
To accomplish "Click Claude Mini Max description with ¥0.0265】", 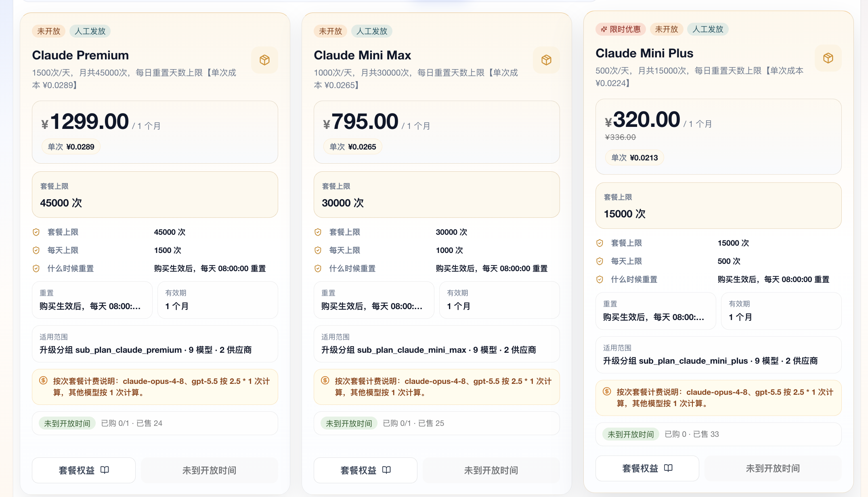I will (x=416, y=79).
